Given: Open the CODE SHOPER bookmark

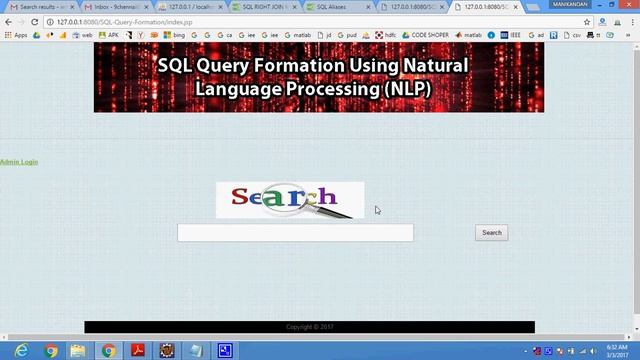Looking at the screenshot, I should point(425,35).
